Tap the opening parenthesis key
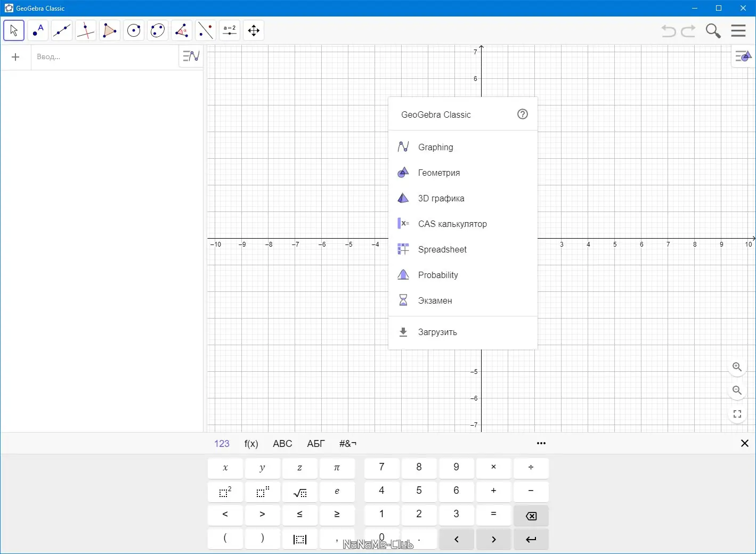Screen dimensions: 756x554 pos(225,539)
